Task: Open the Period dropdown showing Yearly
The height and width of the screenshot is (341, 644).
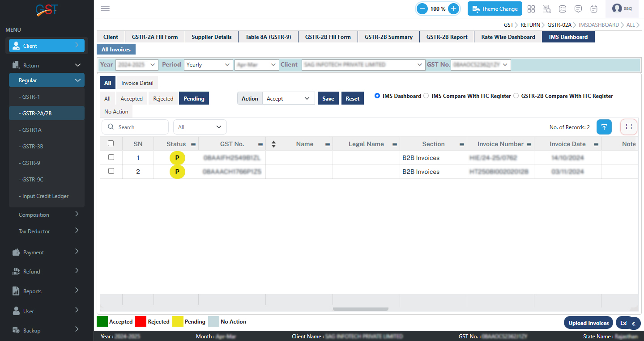Action: [x=208, y=65]
